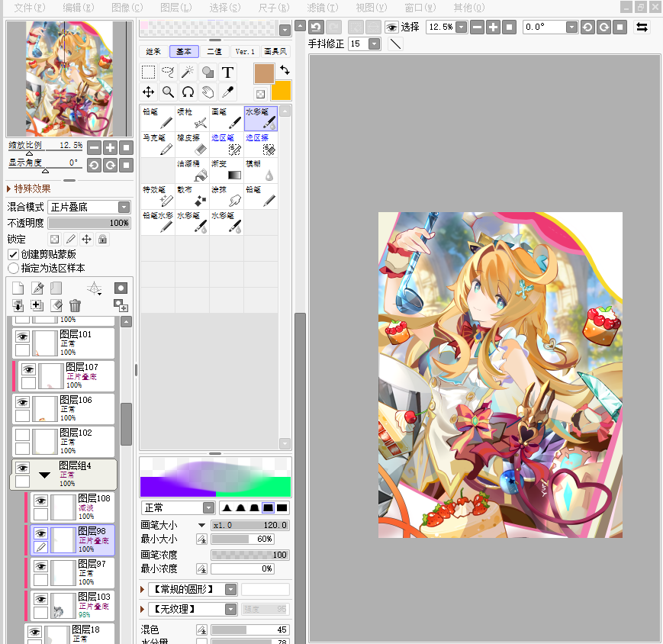The height and width of the screenshot is (644, 663).
Task: Hide layer 图层106 via its eye icon
Action: [22, 402]
